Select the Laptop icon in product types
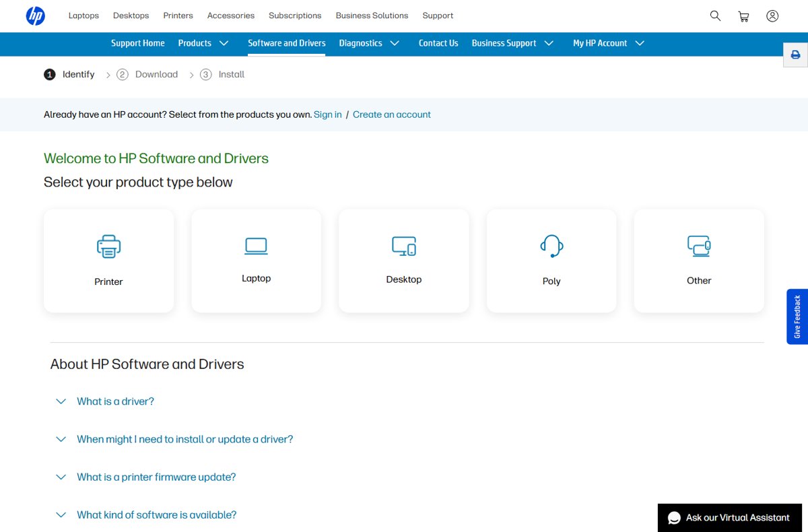Screen dimensions: 808x532 coord(256,246)
